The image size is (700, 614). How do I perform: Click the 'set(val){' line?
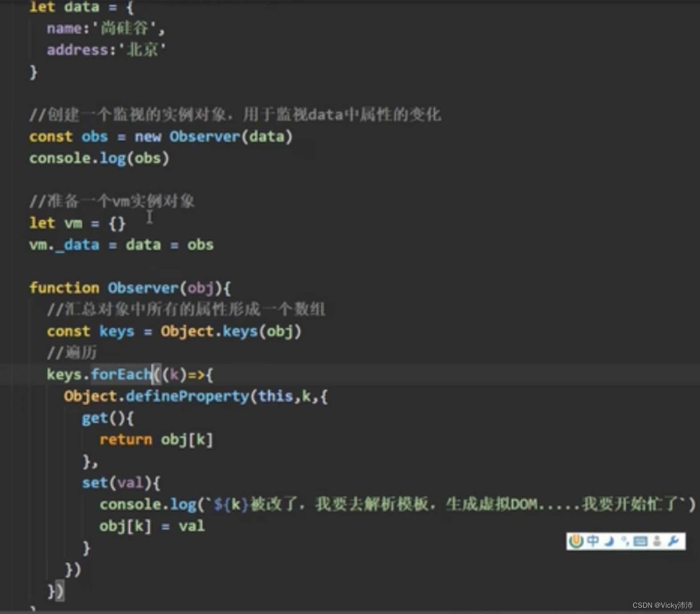[x=121, y=483]
